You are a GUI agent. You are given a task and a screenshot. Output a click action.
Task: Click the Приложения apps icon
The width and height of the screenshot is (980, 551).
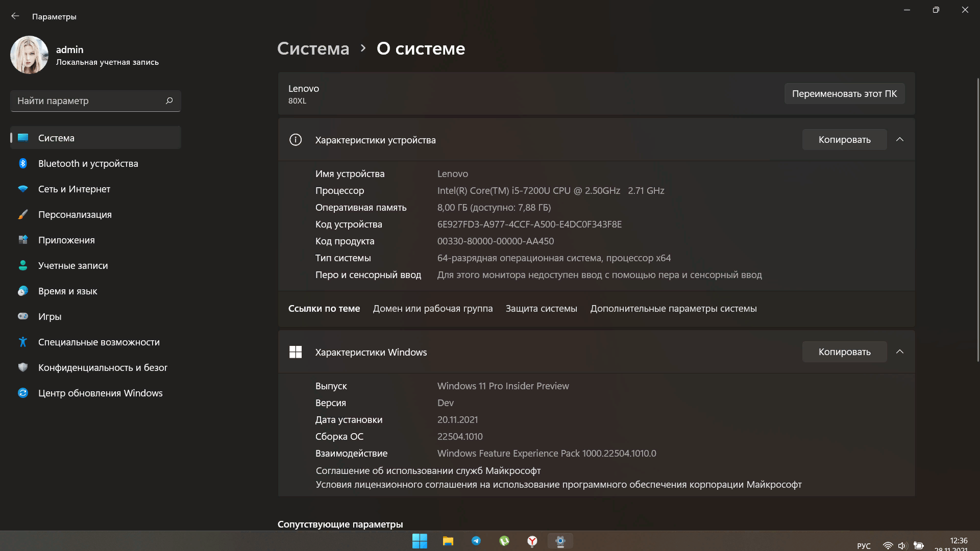click(23, 239)
